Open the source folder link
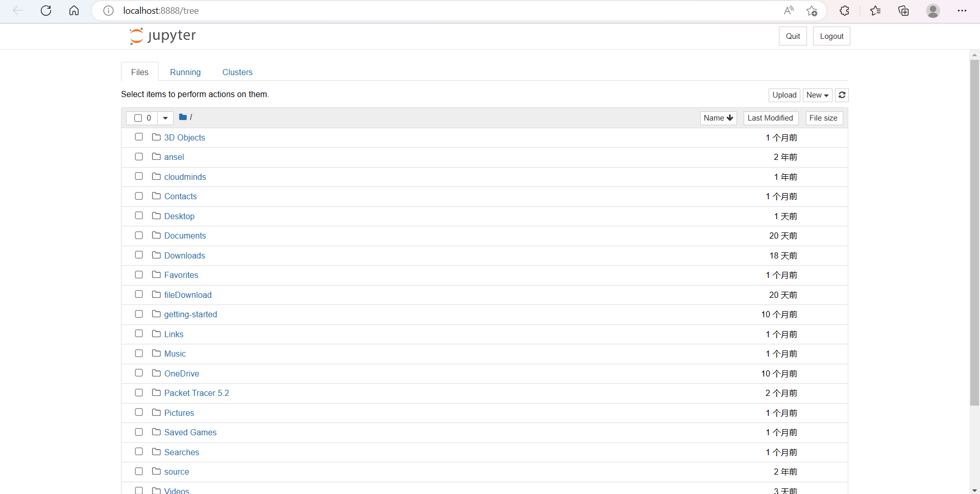 tap(177, 472)
